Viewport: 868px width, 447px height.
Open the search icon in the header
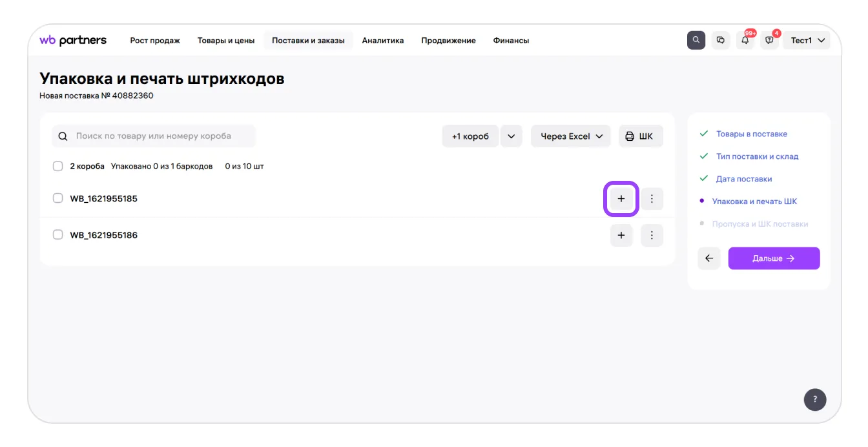point(696,40)
